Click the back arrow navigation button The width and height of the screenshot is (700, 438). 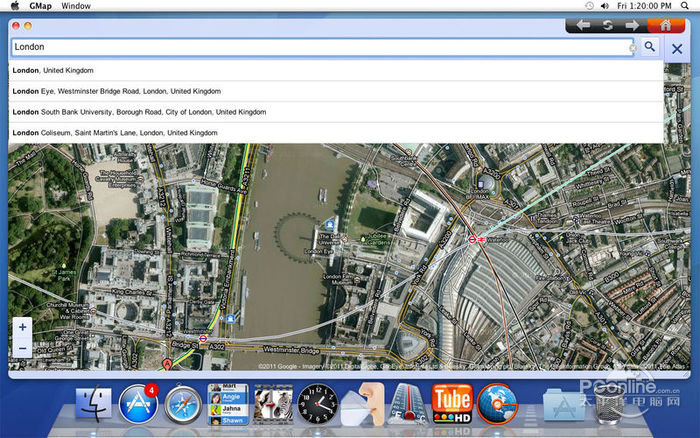[x=583, y=25]
